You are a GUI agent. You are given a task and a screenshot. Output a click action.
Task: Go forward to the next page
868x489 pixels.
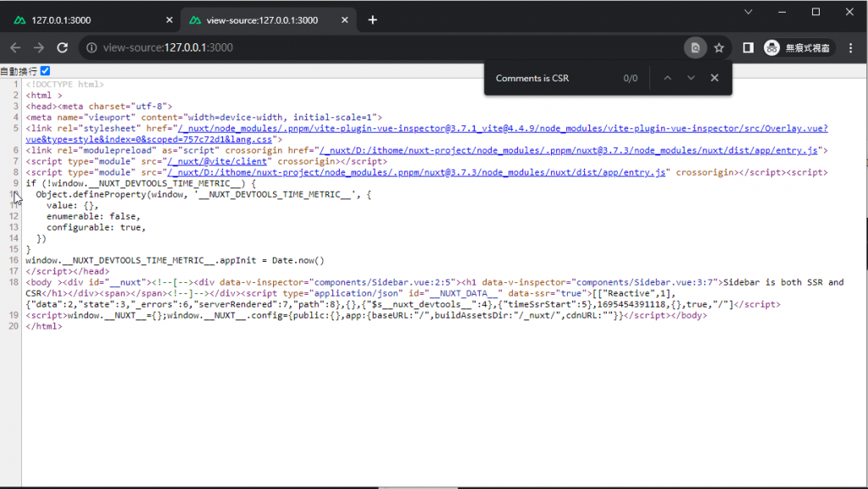(x=39, y=47)
